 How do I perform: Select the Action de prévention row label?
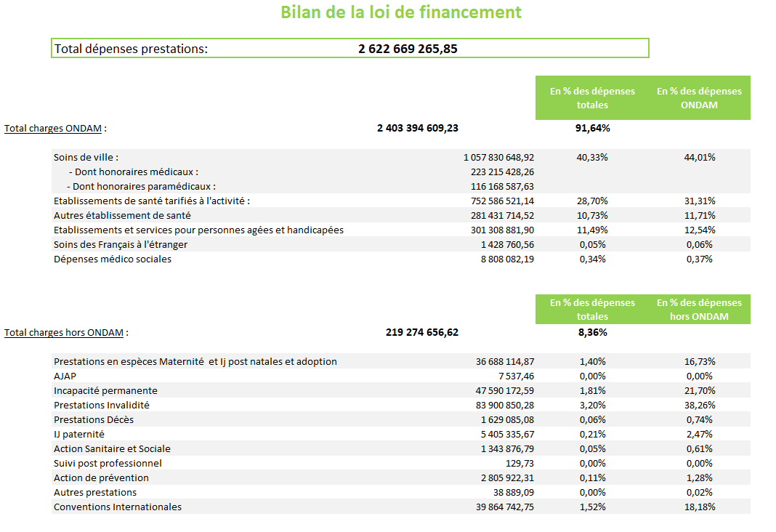tap(101, 478)
